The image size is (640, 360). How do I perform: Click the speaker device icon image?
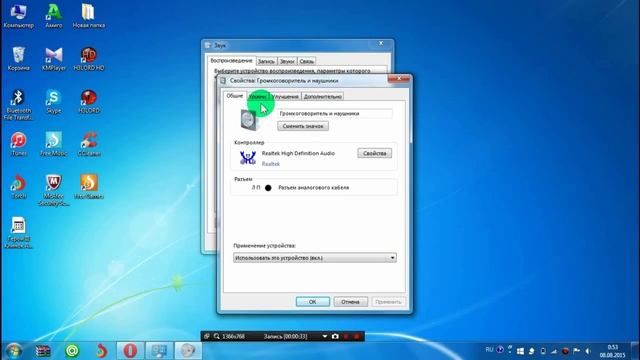[249, 119]
